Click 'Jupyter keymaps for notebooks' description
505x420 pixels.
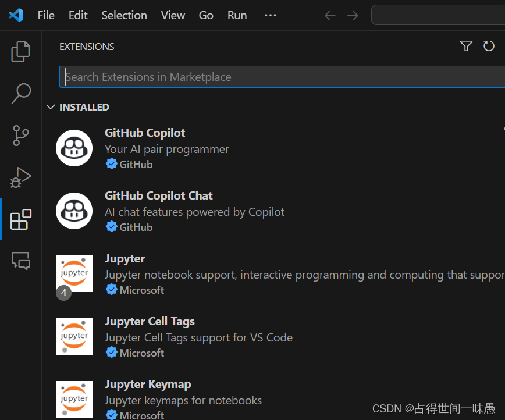point(183,400)
